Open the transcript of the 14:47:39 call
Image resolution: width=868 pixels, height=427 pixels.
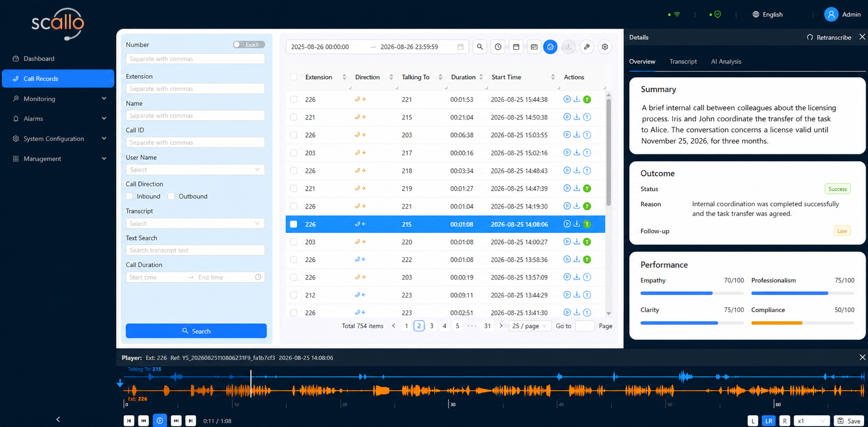587,188
